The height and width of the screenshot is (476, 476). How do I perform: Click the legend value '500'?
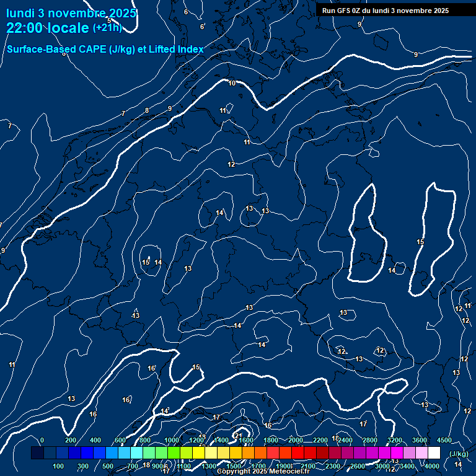[108, 466]
